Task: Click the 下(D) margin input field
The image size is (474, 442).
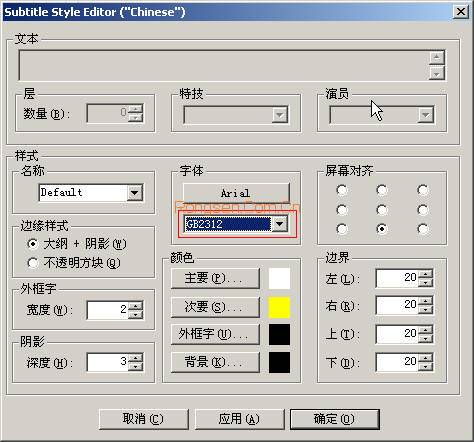Action: click(x=397, y=362)
